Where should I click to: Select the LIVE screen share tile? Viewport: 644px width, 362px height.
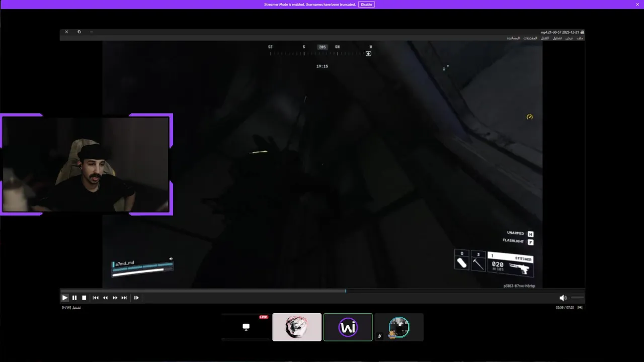(246, 327)
